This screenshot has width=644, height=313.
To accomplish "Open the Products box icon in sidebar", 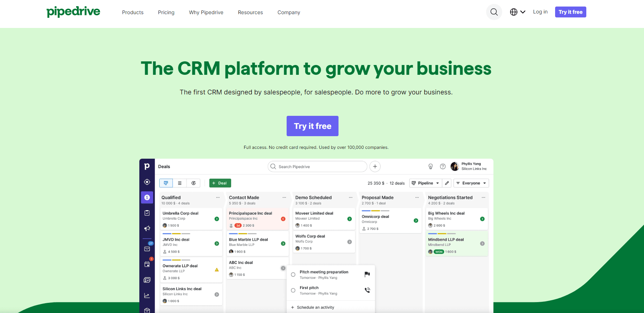I will click(147, 310).
